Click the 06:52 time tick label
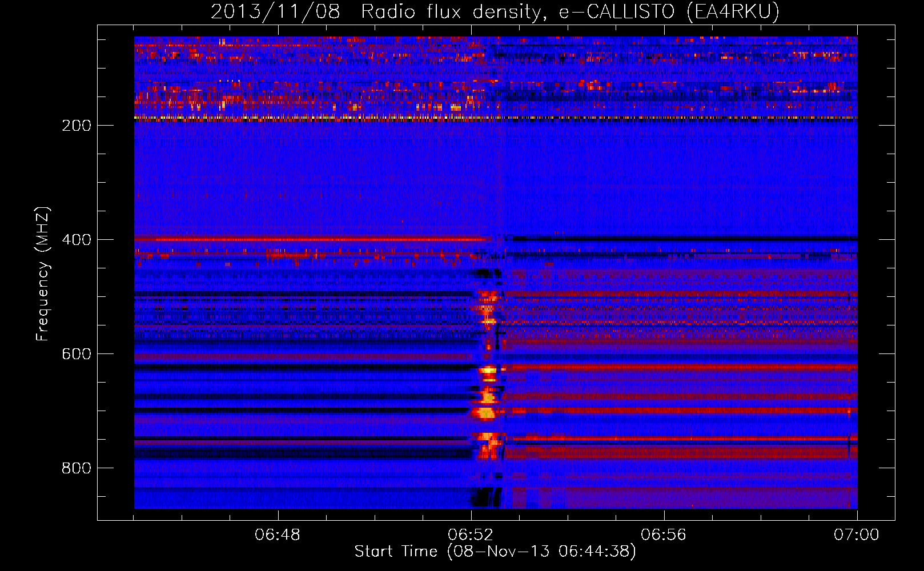Image resolution: width=924 pixels, height=571 pixels. (471, 535)
